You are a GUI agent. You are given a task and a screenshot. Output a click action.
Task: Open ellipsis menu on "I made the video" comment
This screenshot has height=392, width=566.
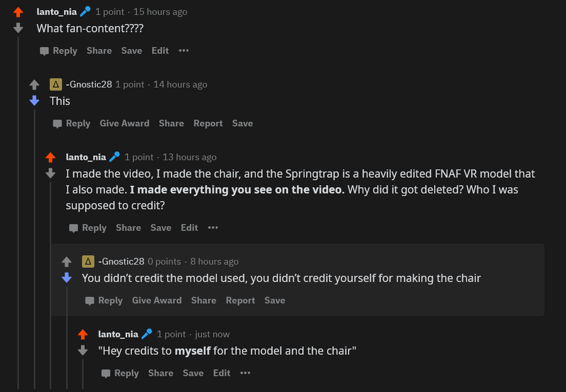click(x=213, y=228)
